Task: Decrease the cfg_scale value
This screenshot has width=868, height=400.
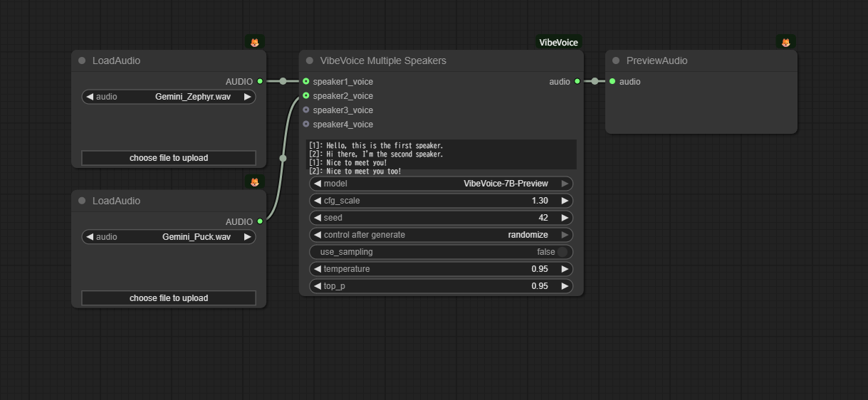Action: pos(318,201)
